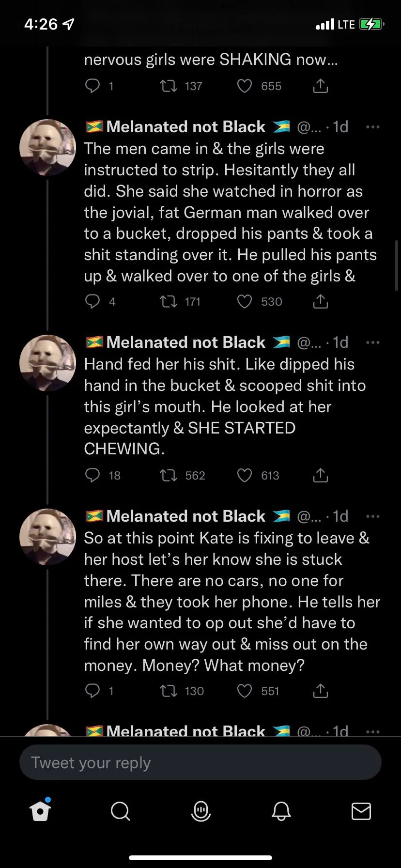Retweet the tweet with 562 retweets
401x868 pixels.
(169, 476)
